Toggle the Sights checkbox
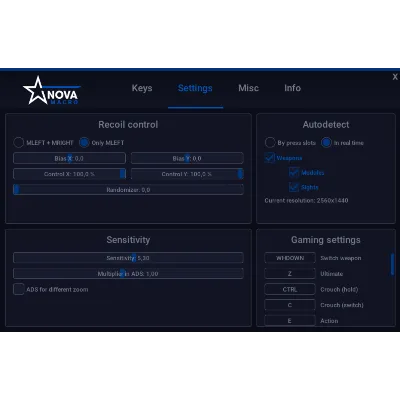400x400 pixels. (294, 187)
